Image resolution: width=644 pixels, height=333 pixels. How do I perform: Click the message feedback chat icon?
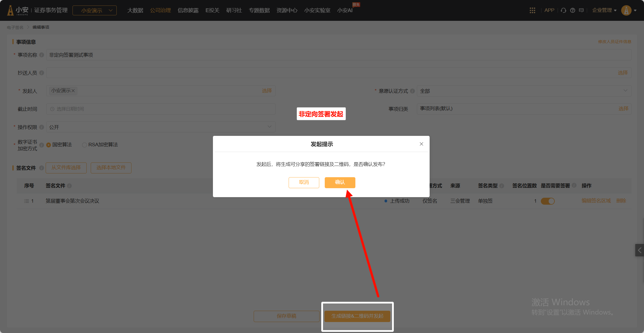click(581, 10)
